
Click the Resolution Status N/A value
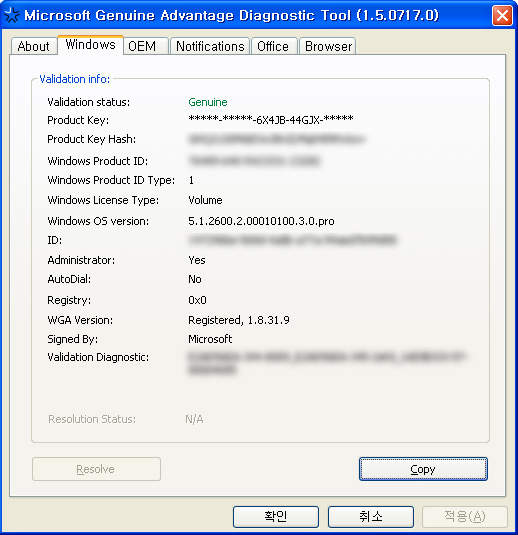pos(194,419)
